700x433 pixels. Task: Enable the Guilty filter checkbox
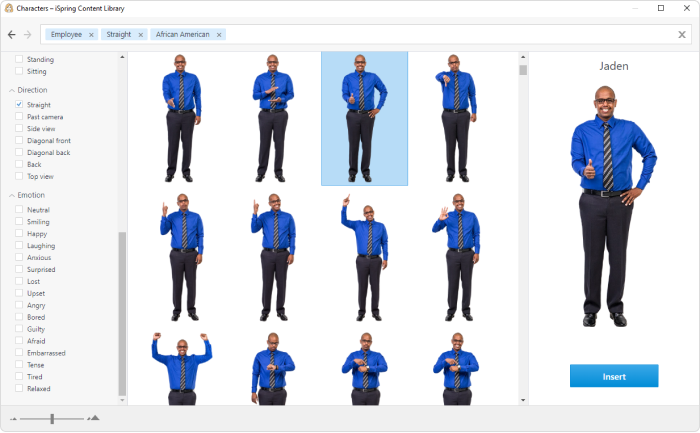pos(19,329)
